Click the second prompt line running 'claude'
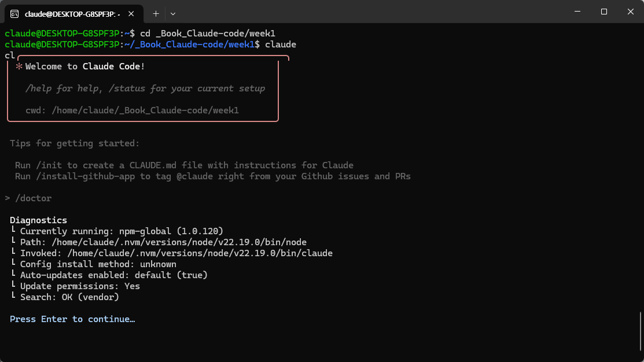The width and height of the screenshot is (644, 362). (150, 45)
